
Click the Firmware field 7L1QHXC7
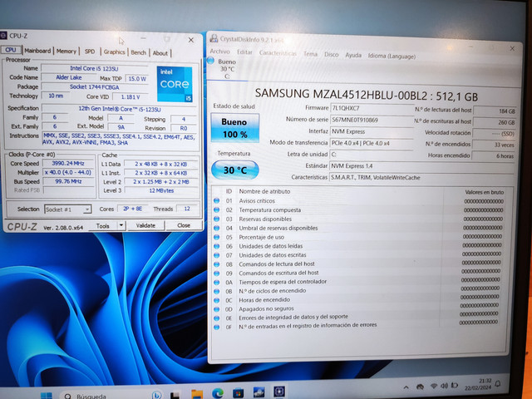tap(371, 108)
